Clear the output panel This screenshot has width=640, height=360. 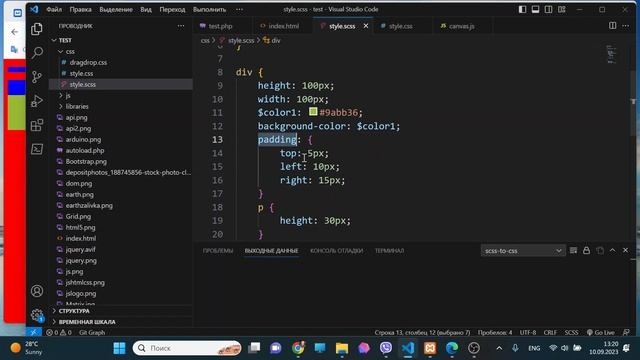[x=573, y=250]
